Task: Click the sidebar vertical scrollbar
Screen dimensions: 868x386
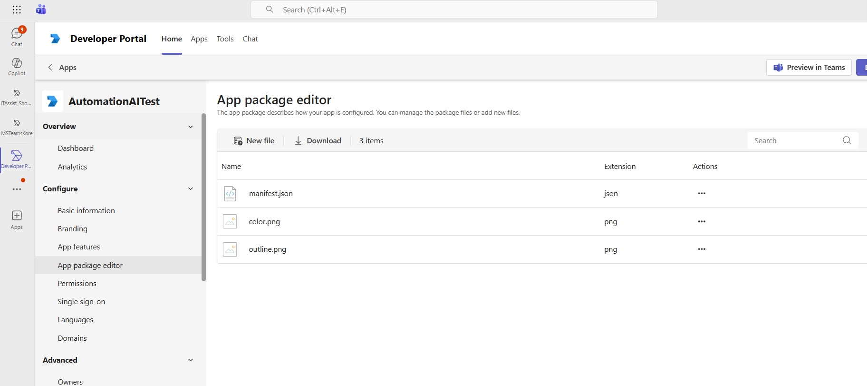Action: click(x=203, y=197)
